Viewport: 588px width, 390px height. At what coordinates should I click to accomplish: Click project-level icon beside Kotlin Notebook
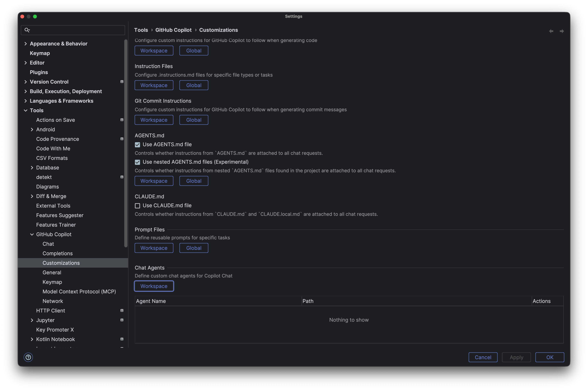tap(122, 339)
